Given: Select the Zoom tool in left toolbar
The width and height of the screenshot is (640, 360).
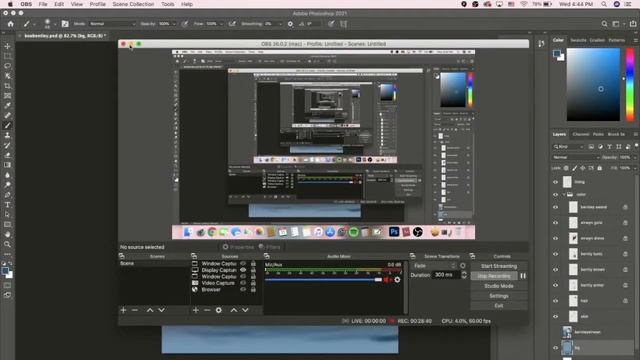Looking at the screenshot, I should (7, 244).
